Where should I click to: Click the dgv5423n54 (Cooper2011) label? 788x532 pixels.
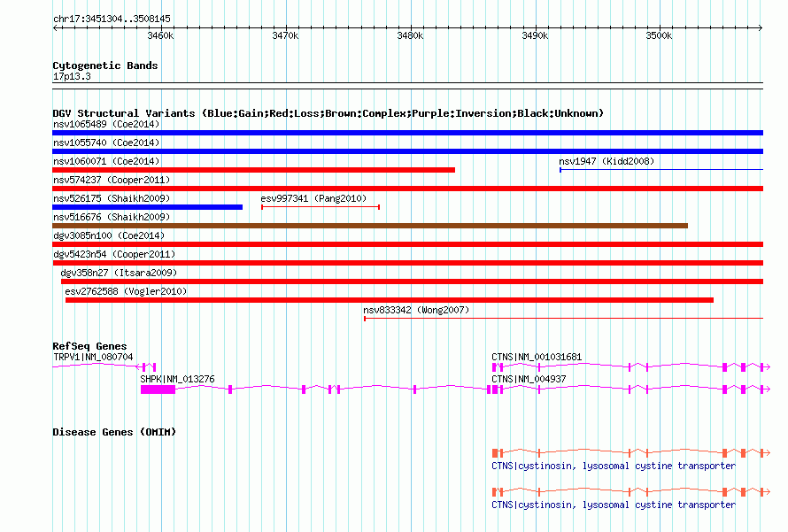[114, 254]
